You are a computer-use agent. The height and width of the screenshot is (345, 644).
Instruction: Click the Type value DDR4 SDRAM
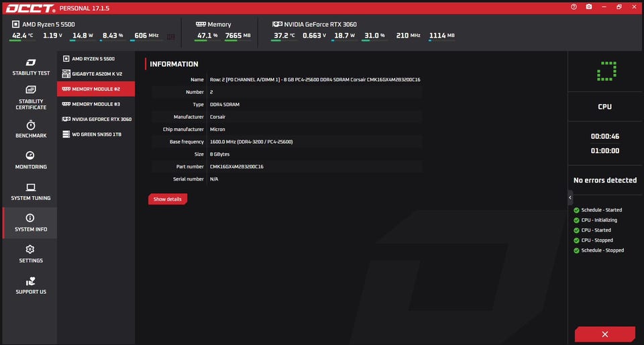coord(225,105)
